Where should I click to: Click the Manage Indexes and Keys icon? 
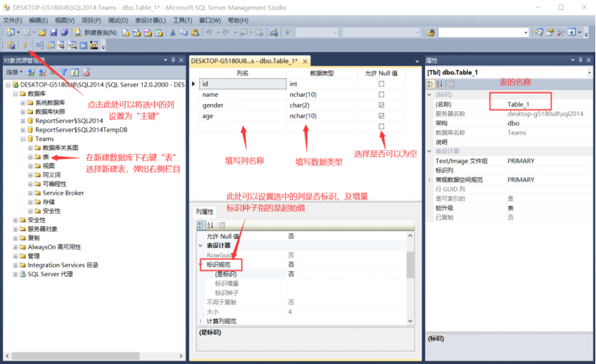[50, 46]
